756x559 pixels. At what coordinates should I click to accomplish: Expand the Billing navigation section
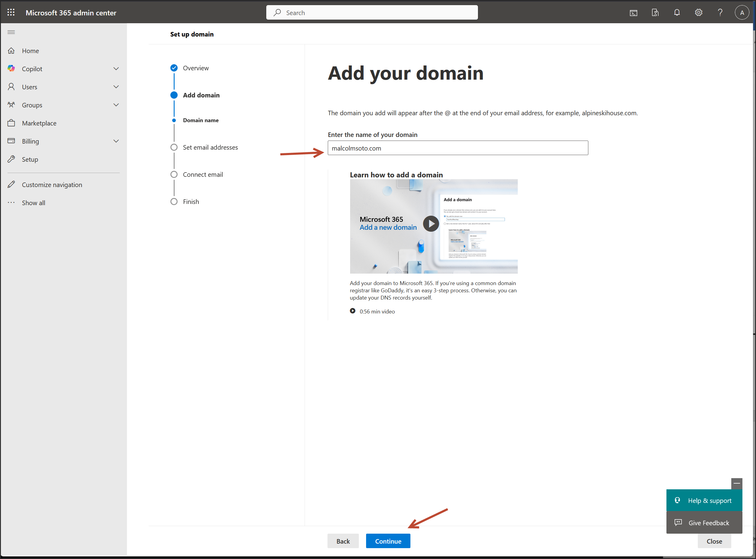(116, 141)
